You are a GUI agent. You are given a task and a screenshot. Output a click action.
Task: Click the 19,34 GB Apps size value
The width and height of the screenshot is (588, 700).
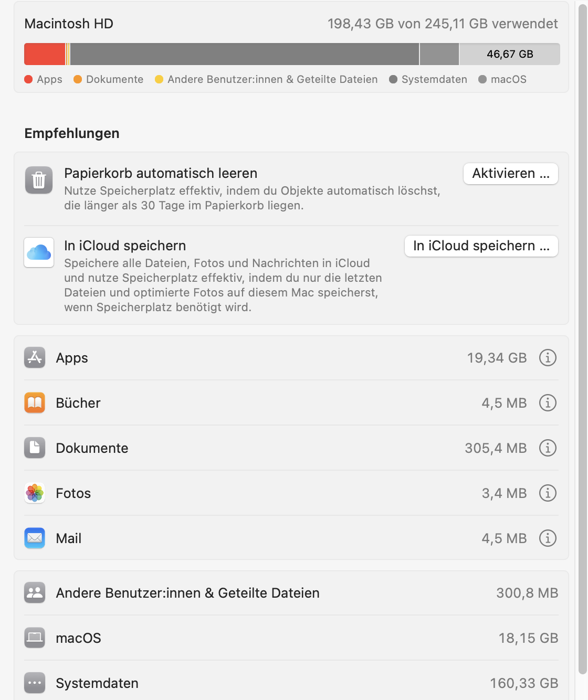pyautogui.click(x=497, y=358)
